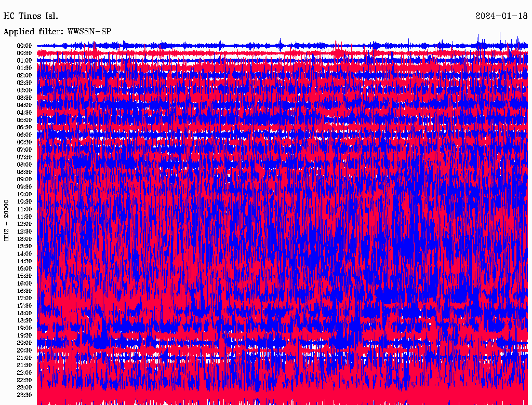Select the 08:00 time row label
The image size is (532, 405).
click(x=24, y=165)
